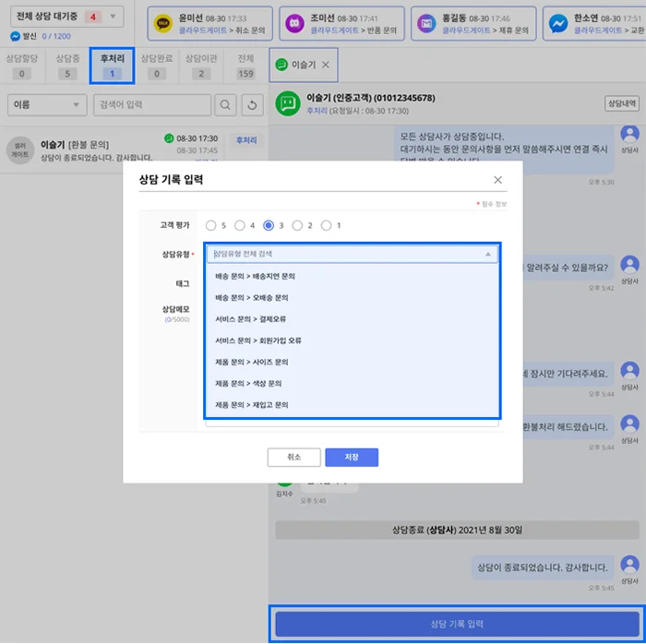Screen dimensions: 646x644
Task: Click 상담사 avatar beside 모든 상담사가 message
Action: 629,134
